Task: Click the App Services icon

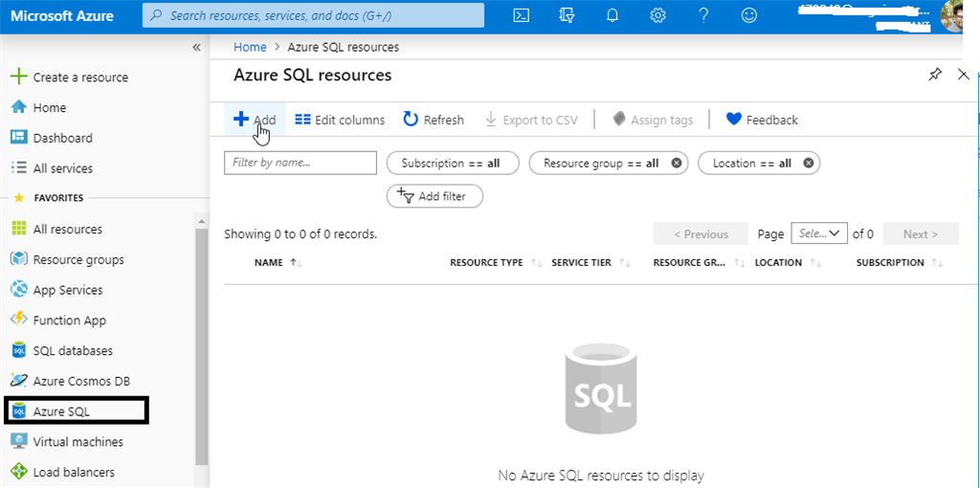Action: (x=19, y=289)
